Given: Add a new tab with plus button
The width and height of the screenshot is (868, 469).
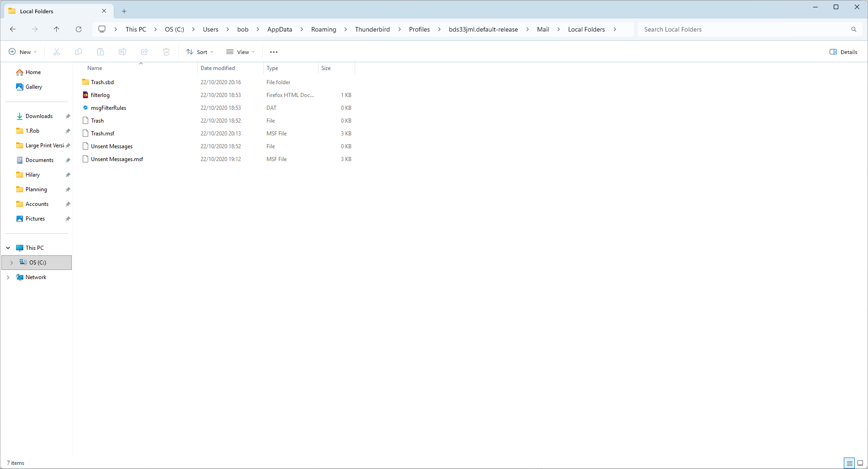Looking at the screenshot, I should [124, 11].
